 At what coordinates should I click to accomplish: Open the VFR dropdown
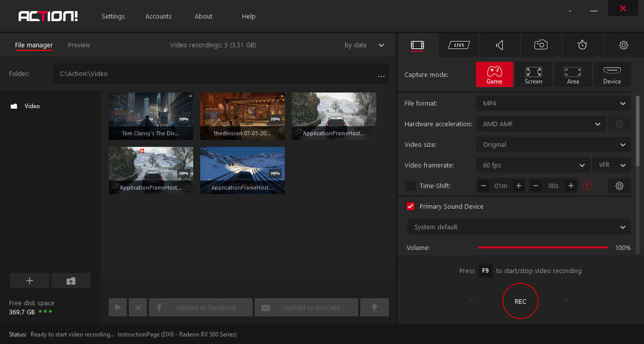coord(611,165)
